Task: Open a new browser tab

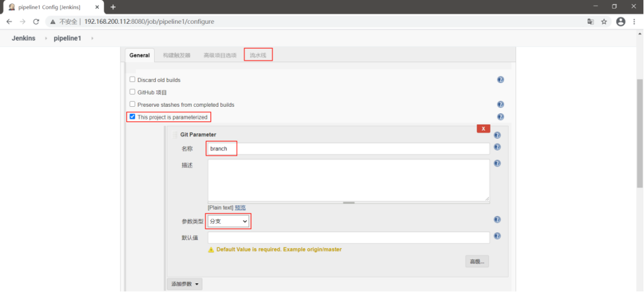Action: pyautogui.click(x=113, y=7)
